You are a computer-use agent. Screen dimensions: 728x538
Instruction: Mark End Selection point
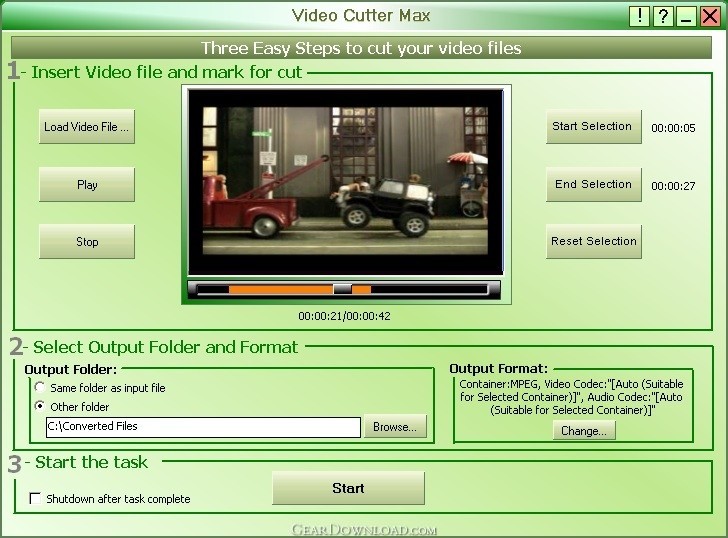(594, 184)
